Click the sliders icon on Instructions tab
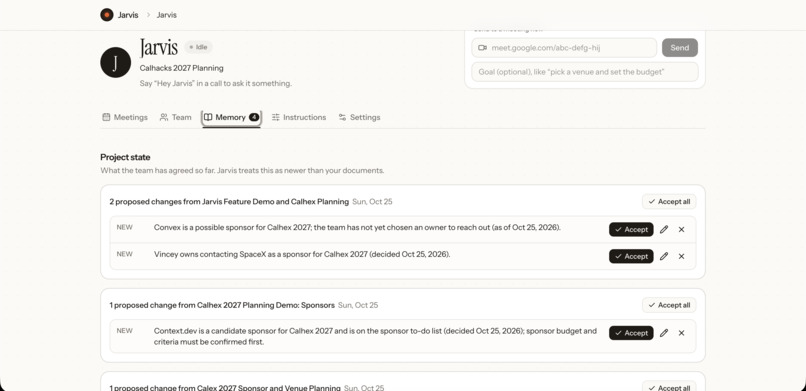Screen dimensions: 806x391 [276, 117]
